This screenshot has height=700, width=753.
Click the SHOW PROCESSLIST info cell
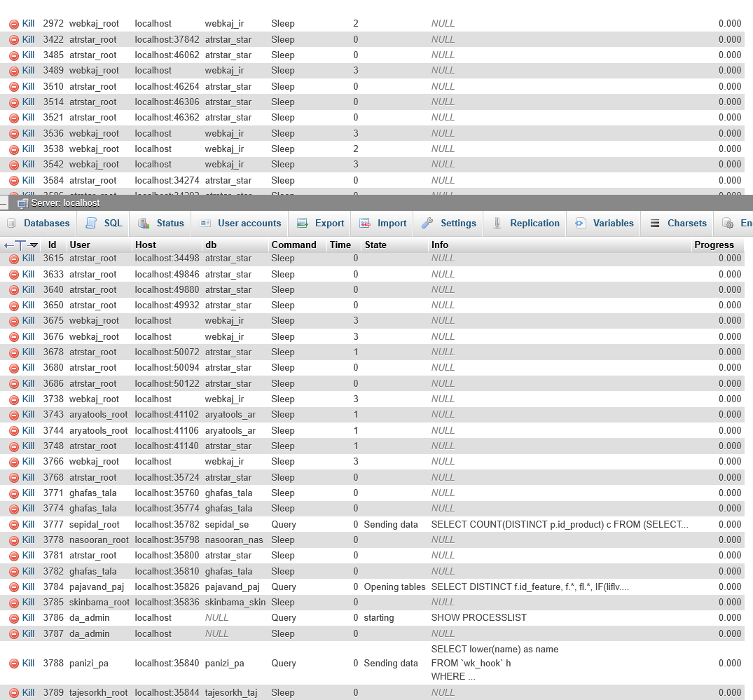coord(479,617)
